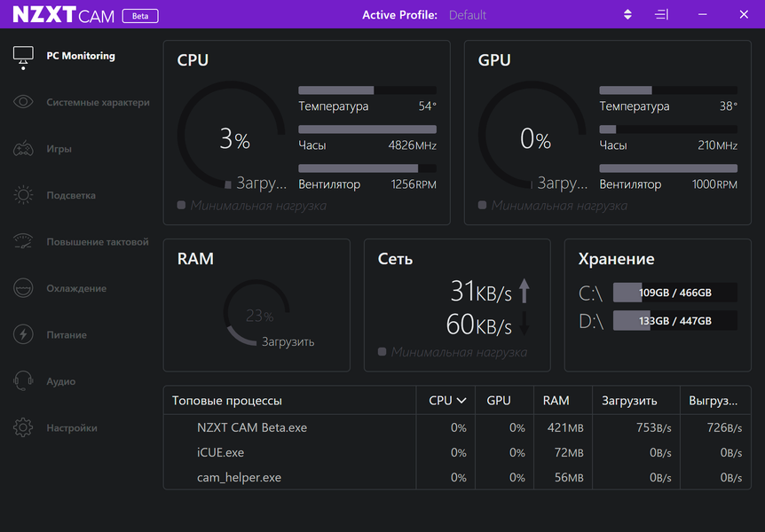
Task: Click the headset Аудио icon
Action: tap(23, 381)
